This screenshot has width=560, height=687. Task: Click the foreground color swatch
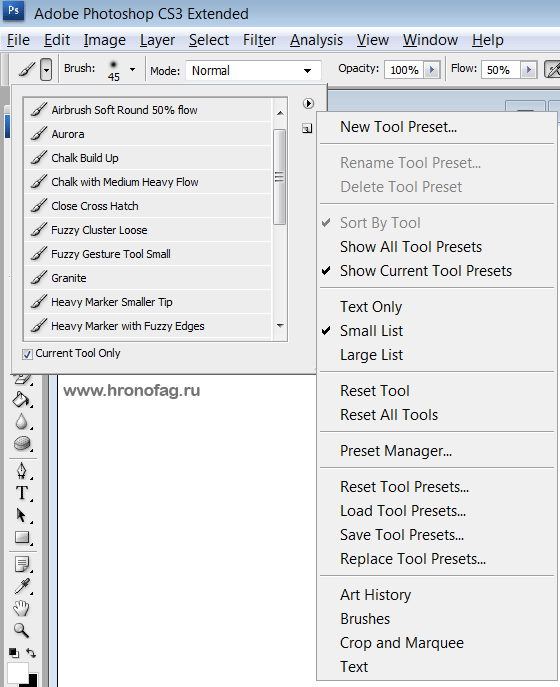tap(18, 673)
